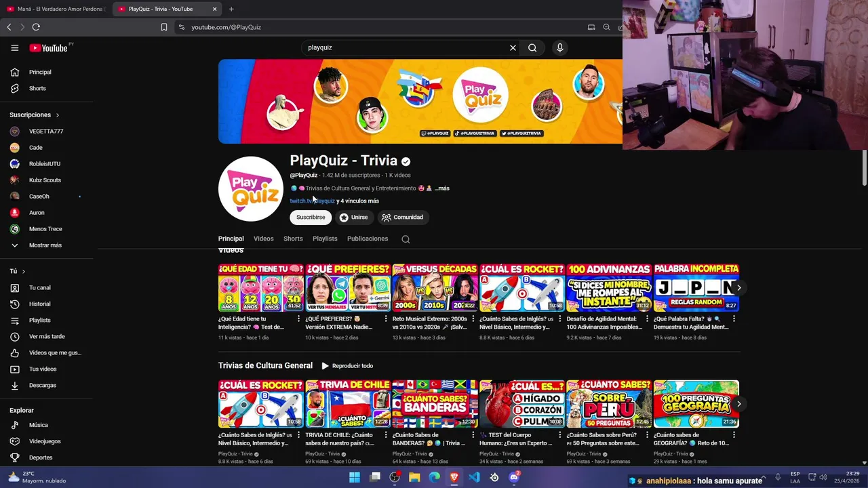Click the browser address bar
The width and height of the screenshot is (868, 488).
point(380,27)
